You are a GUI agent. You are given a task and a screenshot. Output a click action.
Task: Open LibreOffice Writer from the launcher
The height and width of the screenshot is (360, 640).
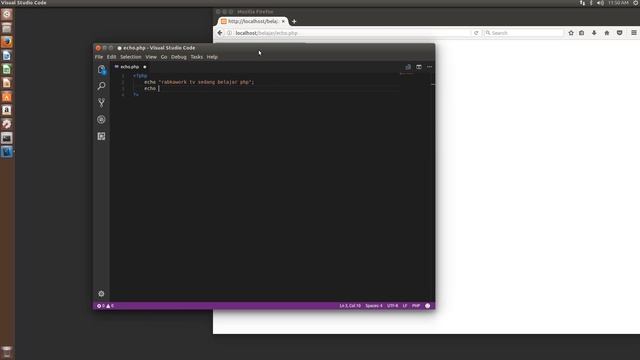[7, 56]
